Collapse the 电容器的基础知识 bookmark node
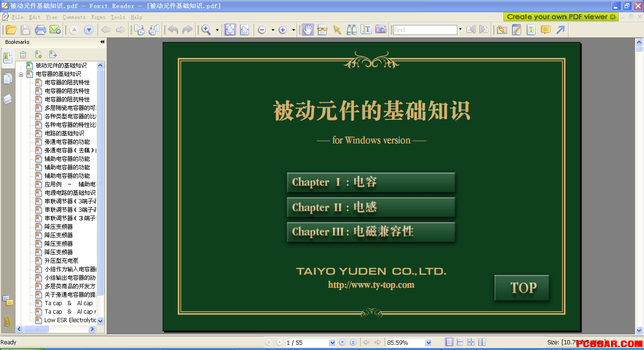 (21, 75)
